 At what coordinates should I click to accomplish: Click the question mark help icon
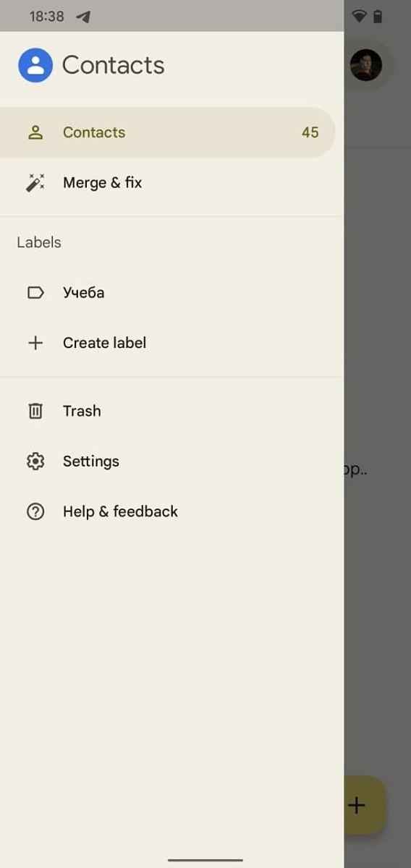[35, 511]
